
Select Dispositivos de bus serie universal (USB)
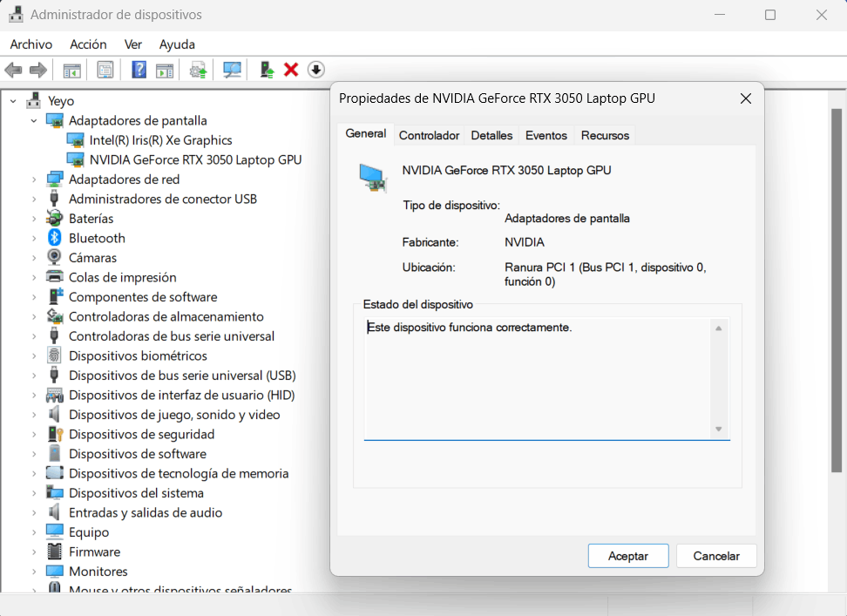pos(182,376)
